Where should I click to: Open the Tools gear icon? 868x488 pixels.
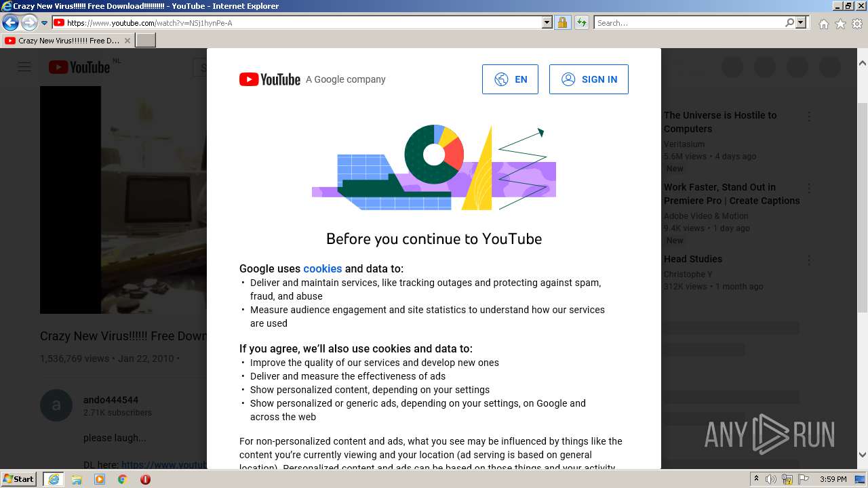(857, 24)
